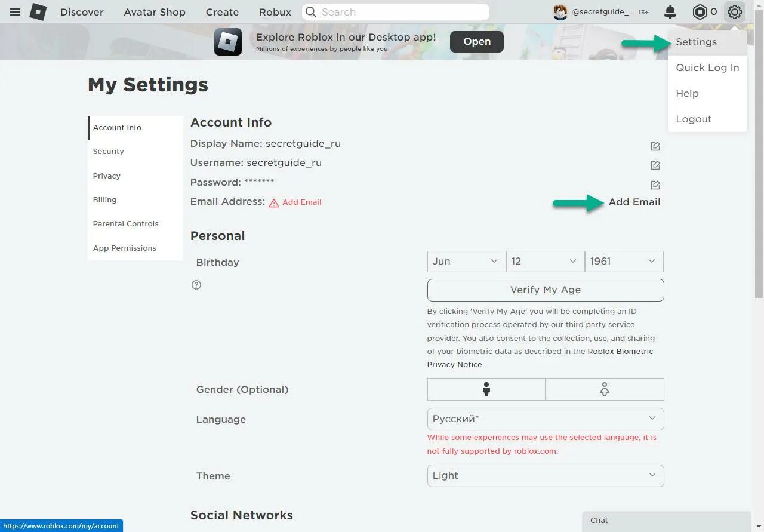Open the birthday day dropdown
Screen dimensions: 764x532
[545, 262]
